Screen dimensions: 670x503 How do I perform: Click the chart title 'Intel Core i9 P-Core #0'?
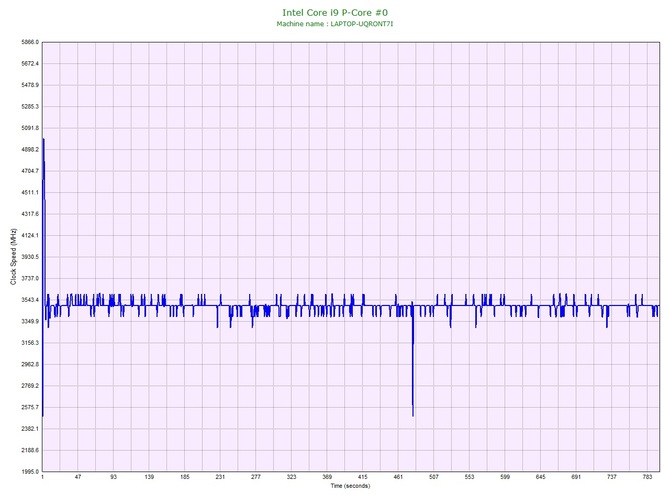[335, 13]
